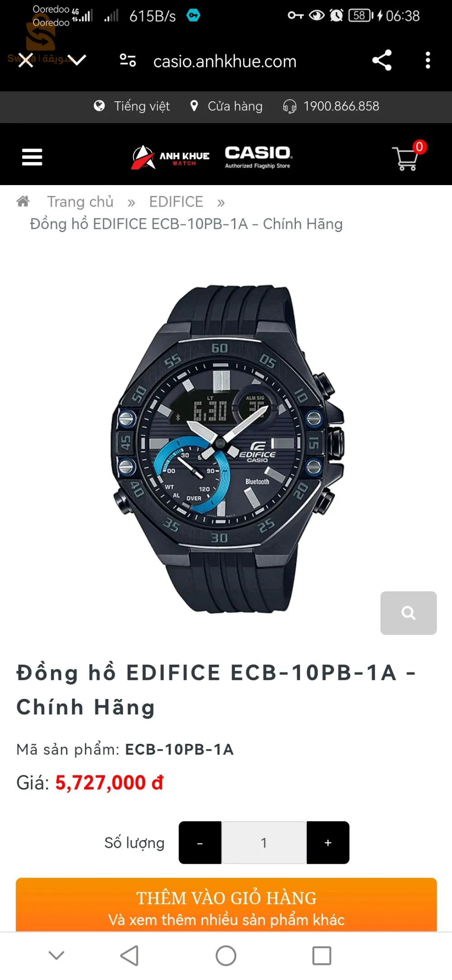Image resolution: width=452 pixels, height=980 pixels.
Task: Select the EDIFICE breadcrumb link
Action: (176, 201)
